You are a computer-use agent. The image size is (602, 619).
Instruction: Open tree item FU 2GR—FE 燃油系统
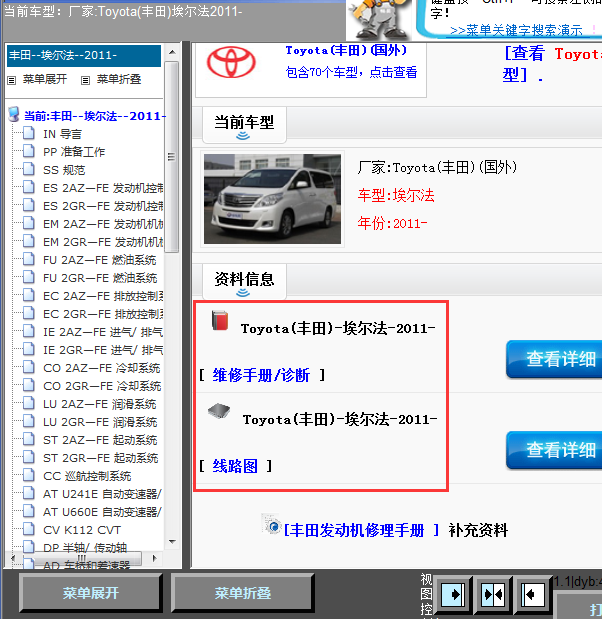point(100,278)
